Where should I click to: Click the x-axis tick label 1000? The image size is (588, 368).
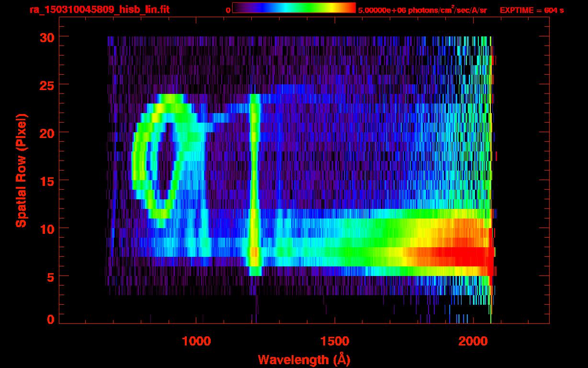(197, 341)
